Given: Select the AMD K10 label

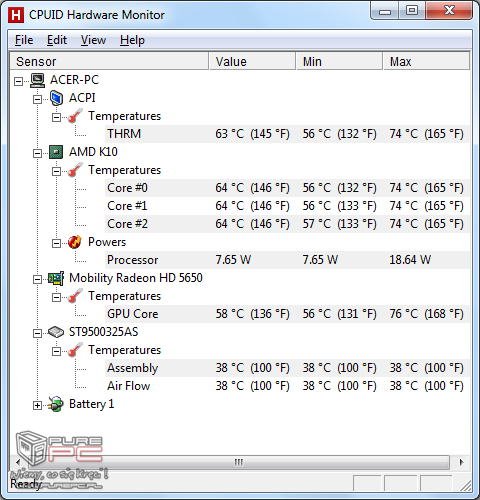Looking at the screenshot, I should coord(93,152).
